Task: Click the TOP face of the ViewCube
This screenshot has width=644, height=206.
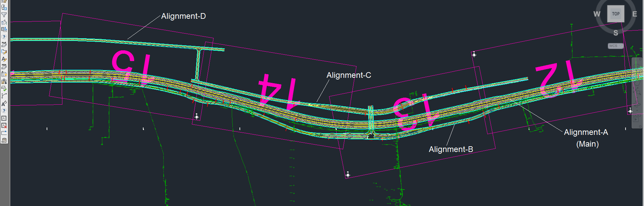Action: click(616, 14)
